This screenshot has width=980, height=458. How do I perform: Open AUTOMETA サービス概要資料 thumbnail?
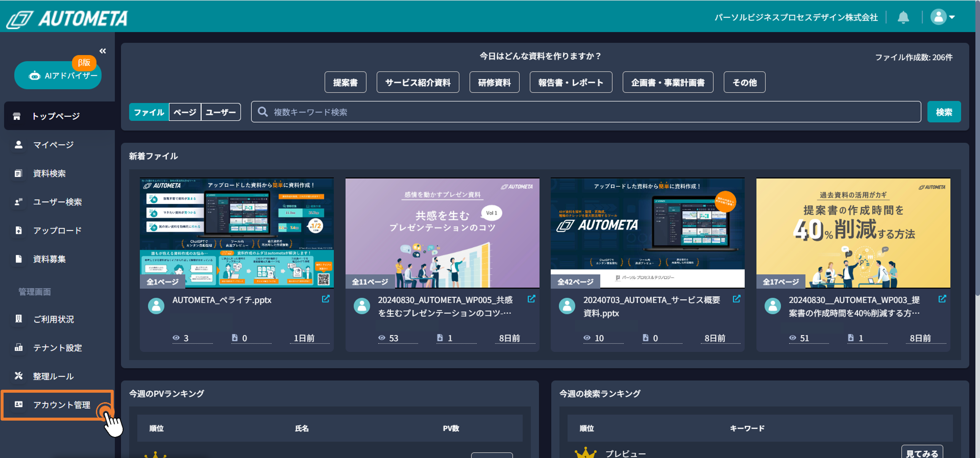click(647, 233)
